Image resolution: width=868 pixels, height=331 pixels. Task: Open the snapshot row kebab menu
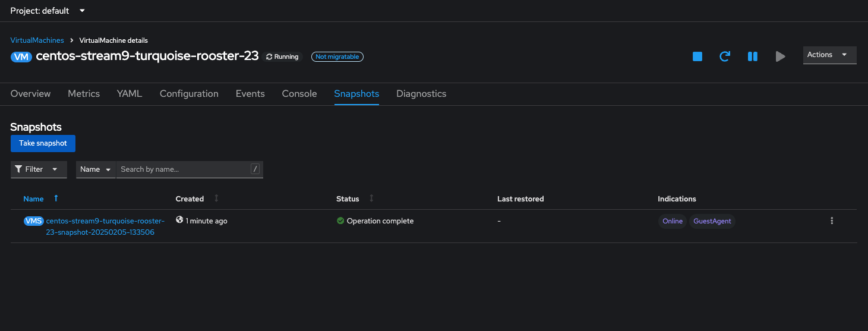832,221
